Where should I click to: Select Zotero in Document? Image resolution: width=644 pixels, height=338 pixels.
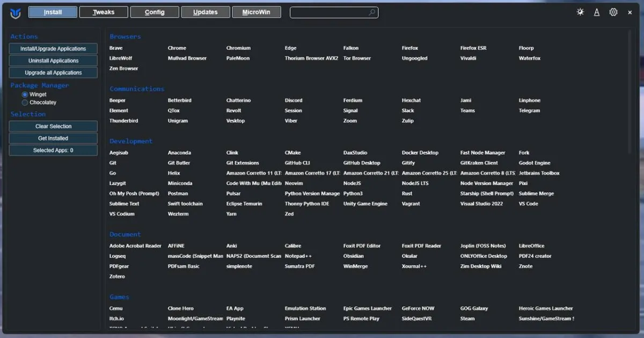coord(117,277)
